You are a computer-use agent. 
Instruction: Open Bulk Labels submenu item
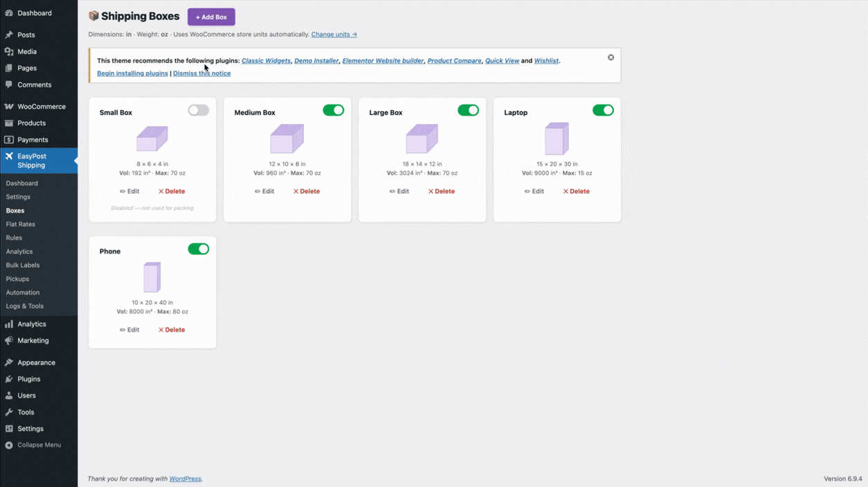(23, 265)
